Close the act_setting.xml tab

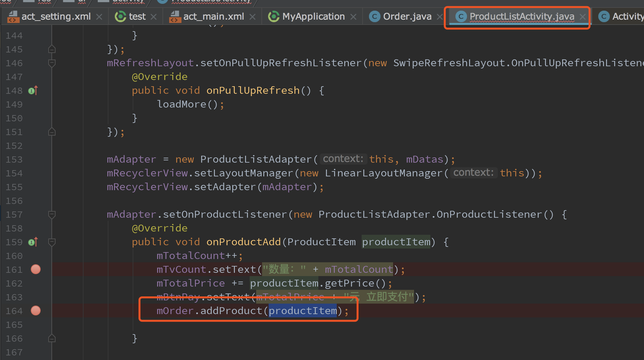pos(99,17)
